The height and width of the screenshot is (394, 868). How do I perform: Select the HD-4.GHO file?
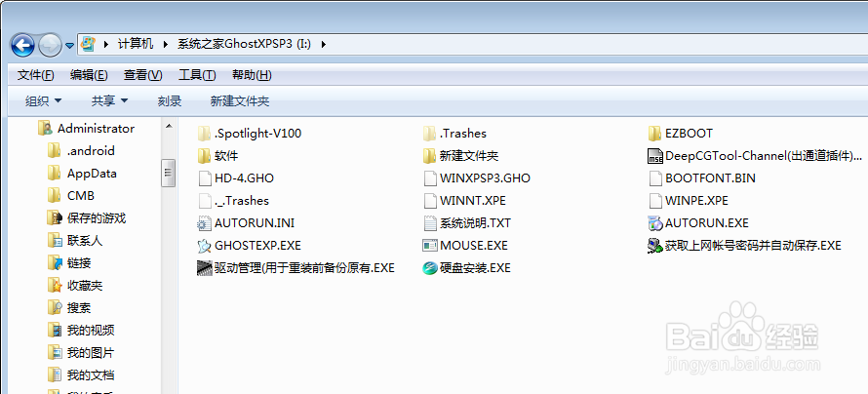[236, 178]
